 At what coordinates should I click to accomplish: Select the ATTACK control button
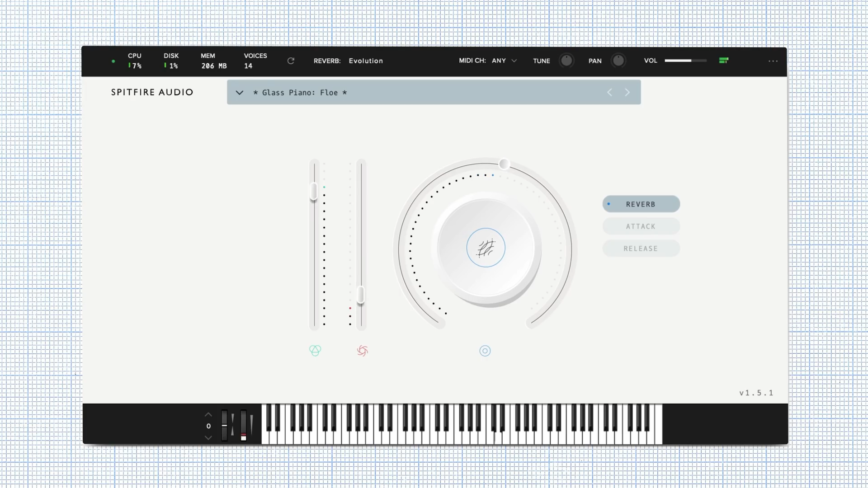point(641,226)
